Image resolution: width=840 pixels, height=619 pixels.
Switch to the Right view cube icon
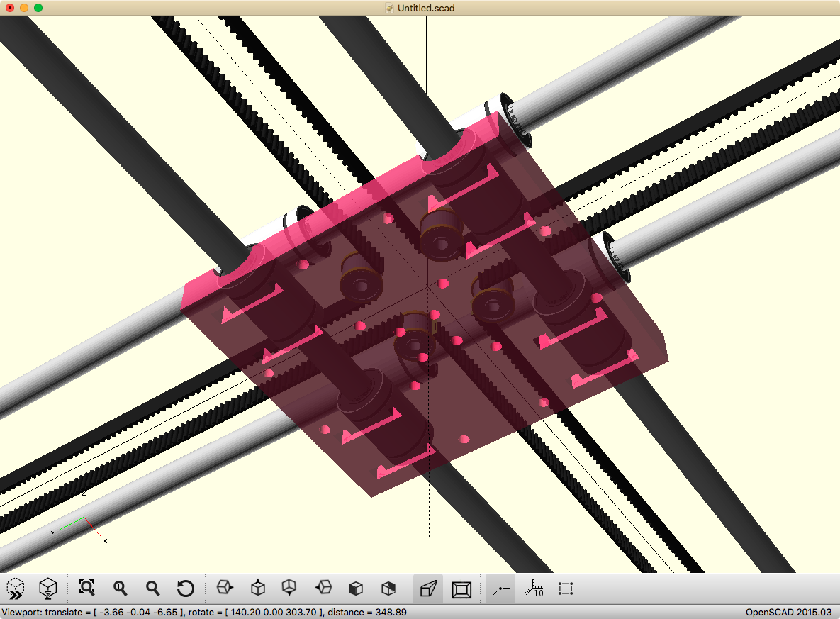225,588
